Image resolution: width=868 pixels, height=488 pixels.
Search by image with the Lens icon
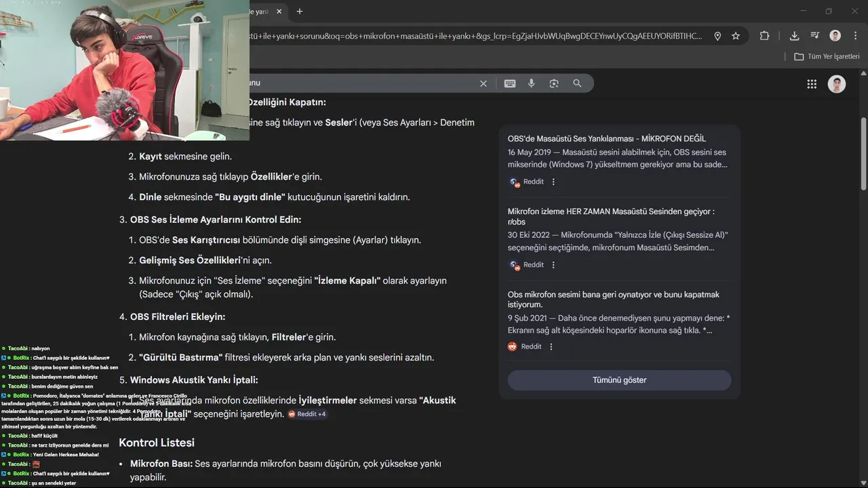coord(554,83)
